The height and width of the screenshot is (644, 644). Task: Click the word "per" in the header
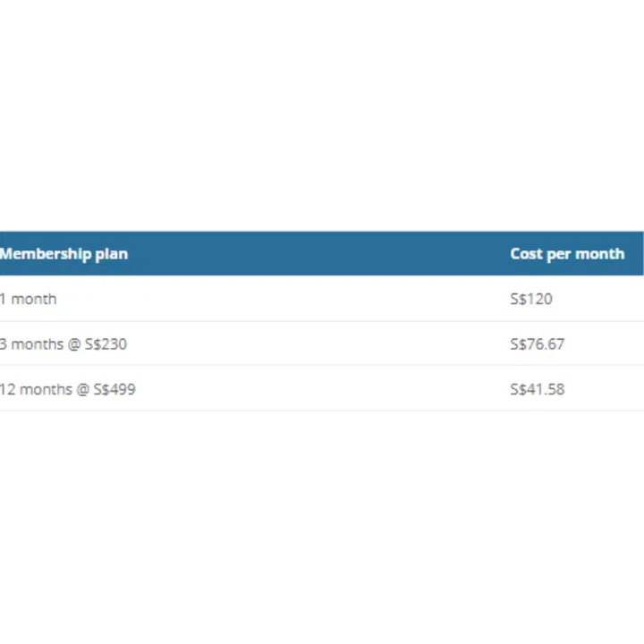(559, 254)
